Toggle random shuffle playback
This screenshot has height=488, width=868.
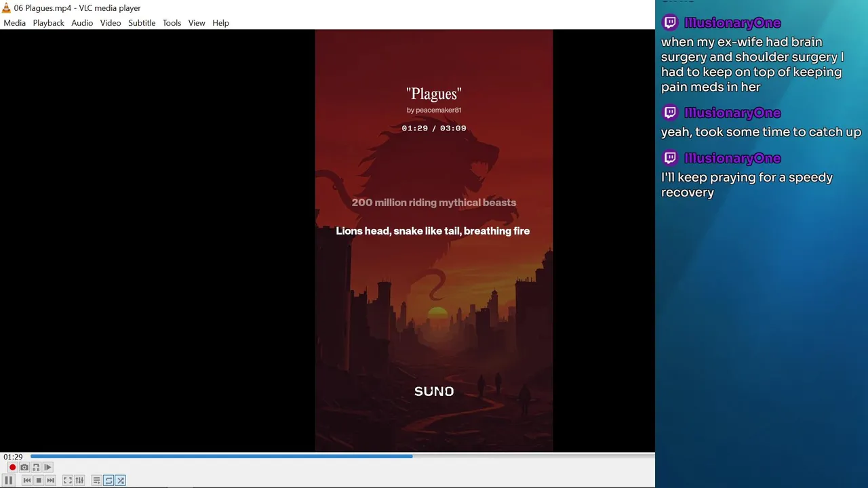tap(120, 481)
